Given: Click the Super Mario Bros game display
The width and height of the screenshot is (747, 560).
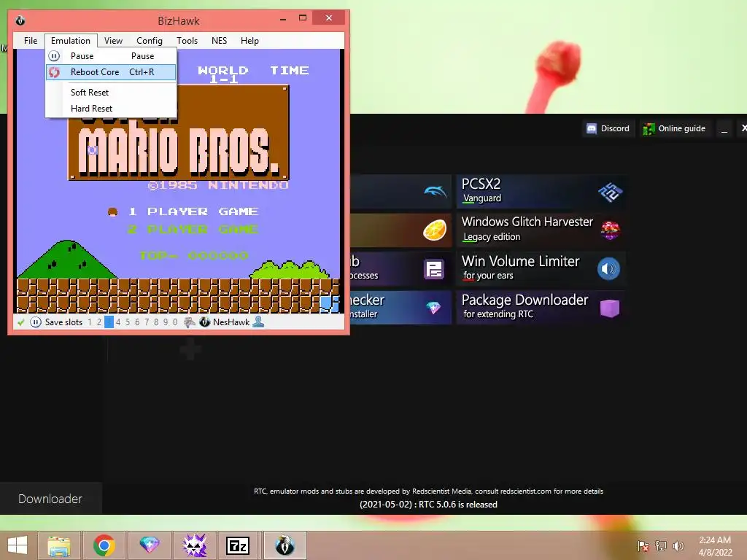Looking at the screenshot, I should (178, 181).
